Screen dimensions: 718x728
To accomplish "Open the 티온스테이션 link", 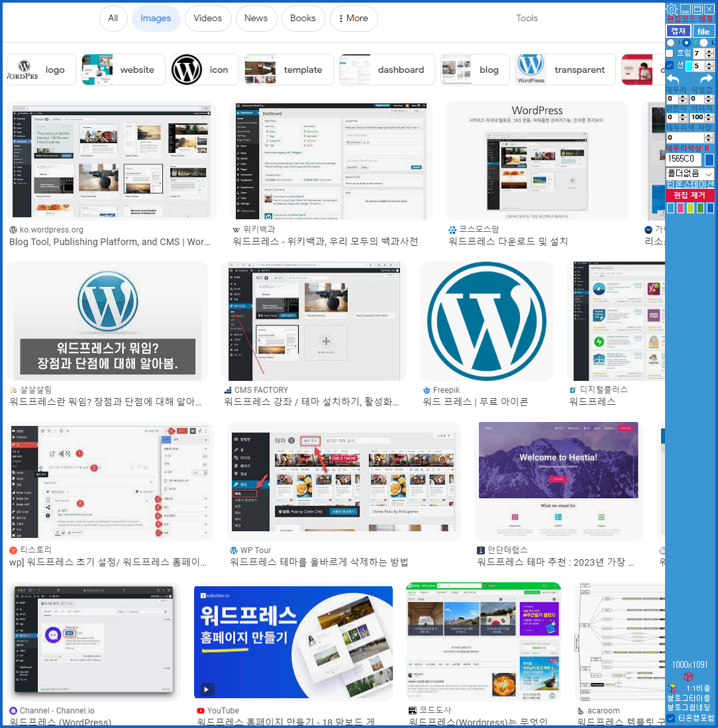I will click(x=690, y=184).
